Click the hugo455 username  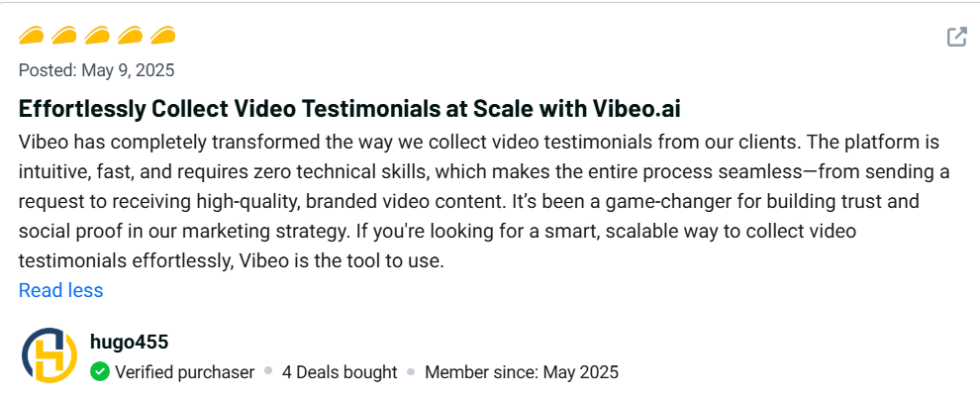[x=129, y=343]
